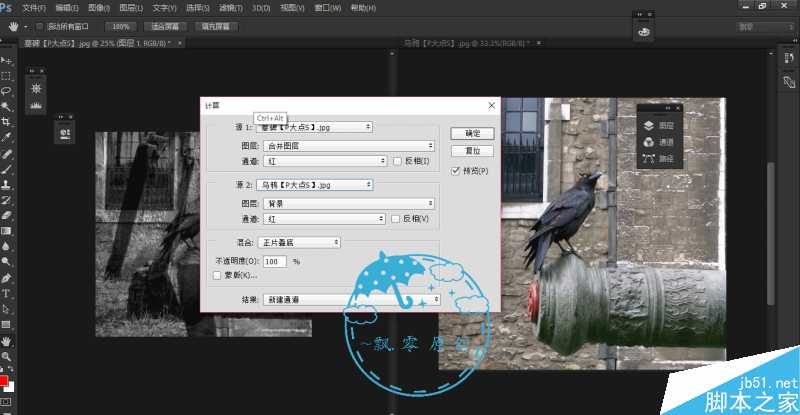800x415 pixels.
Task: Click the 复位 reset button
Action: click(x=472, y=151)
